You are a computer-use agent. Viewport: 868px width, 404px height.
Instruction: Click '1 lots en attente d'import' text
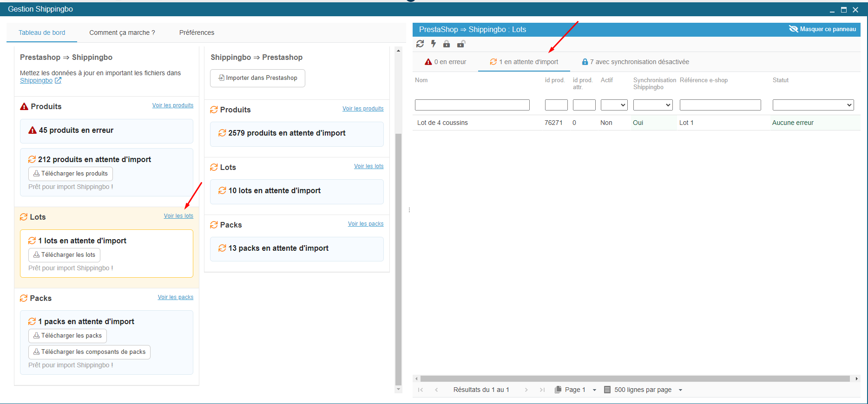coord(82,241)
